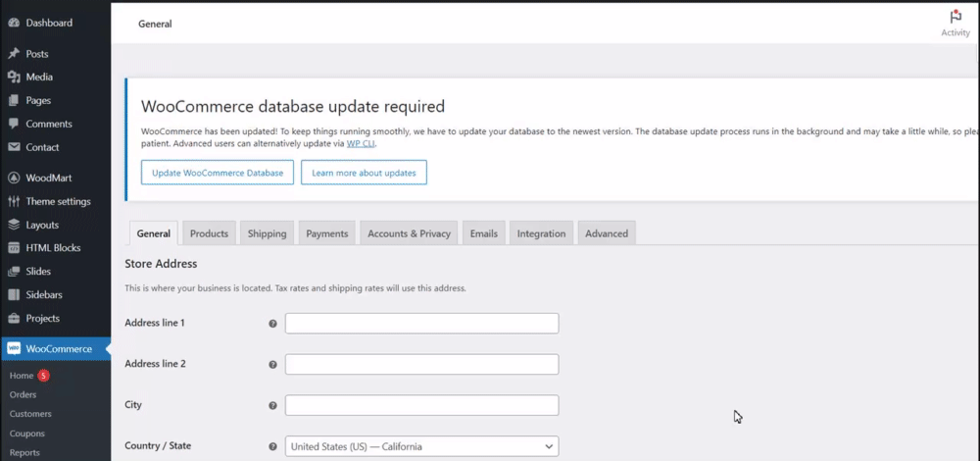The height and width of the screenshot is (461, 980).
Task: Follow the WP CLI link
Action: 362,143
